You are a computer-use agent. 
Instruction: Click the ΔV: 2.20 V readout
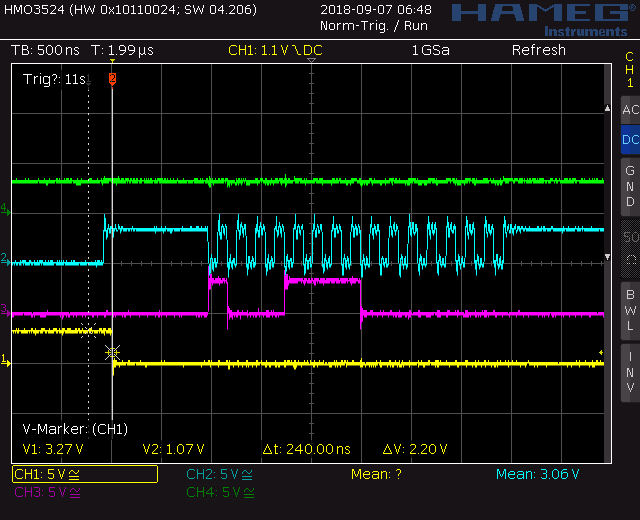(415, 449)
